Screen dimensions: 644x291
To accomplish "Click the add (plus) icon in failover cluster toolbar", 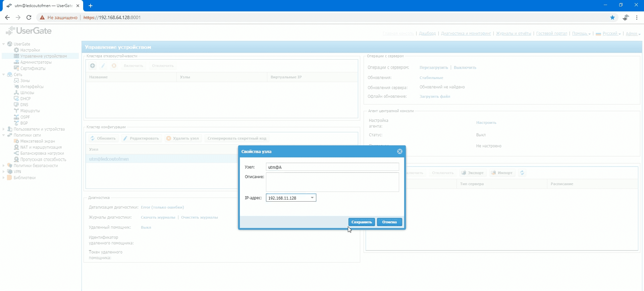I will (x=93, y=66).
